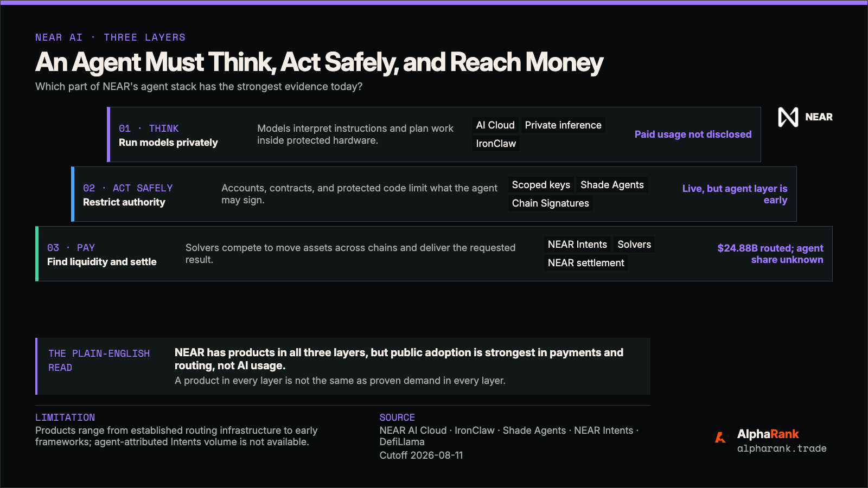Click the NEAR logo icon
Image resolution: width=868 pixels, height=488 pixels.
(788, 117)
